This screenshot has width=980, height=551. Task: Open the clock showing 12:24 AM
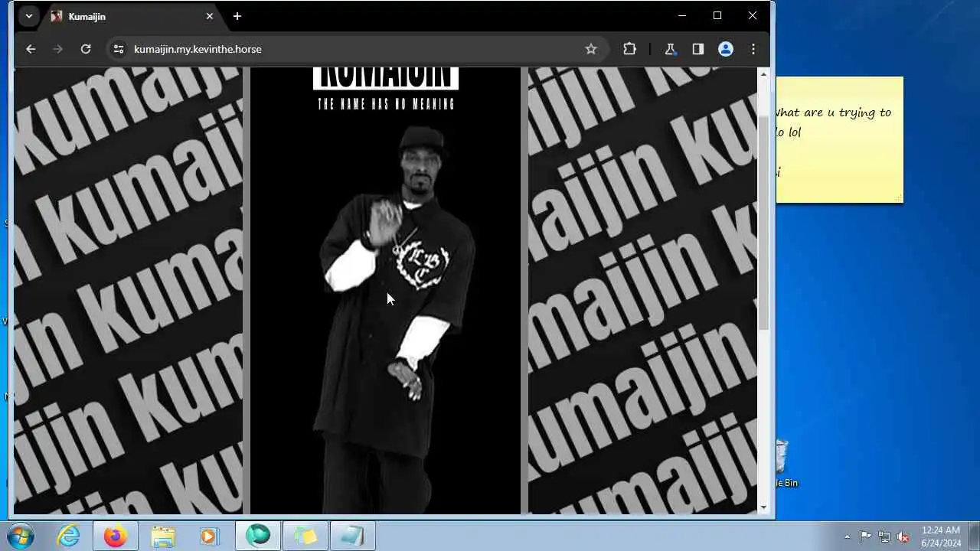coord(941,536)
